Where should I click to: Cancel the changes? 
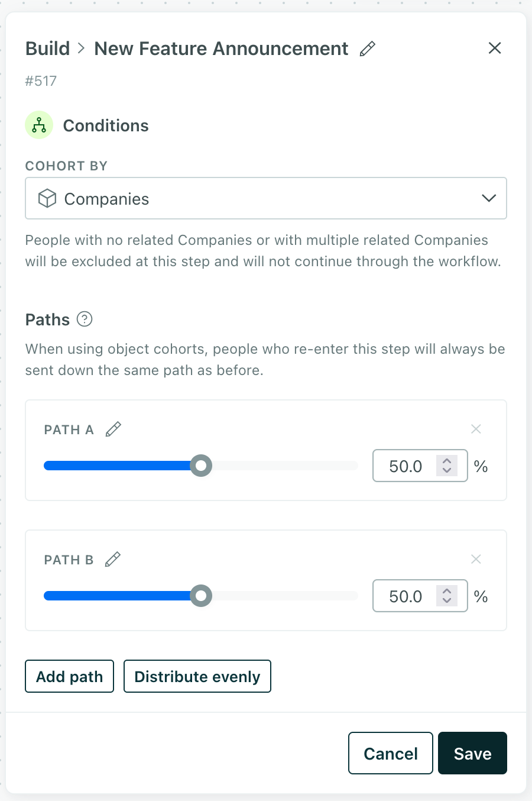(390, 753)
